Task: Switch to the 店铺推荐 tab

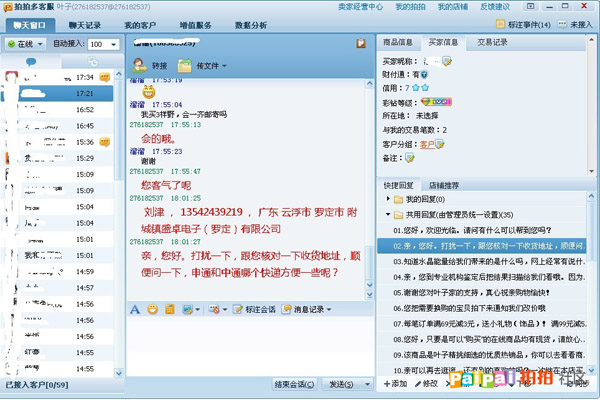Action: 443,185
